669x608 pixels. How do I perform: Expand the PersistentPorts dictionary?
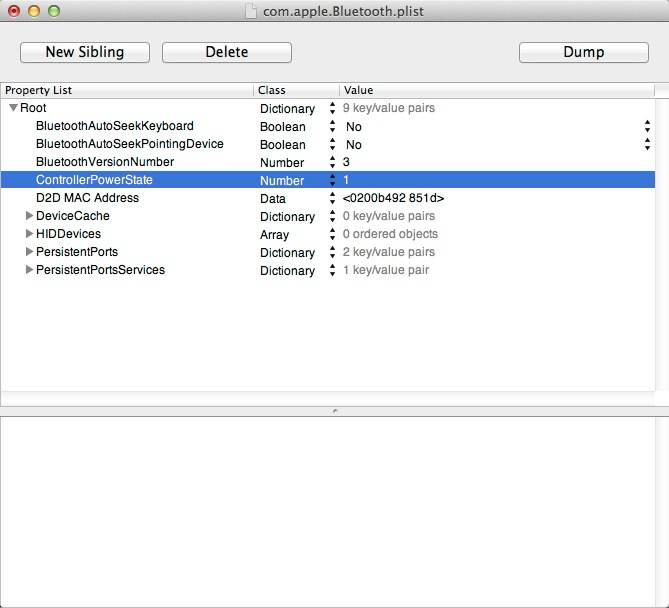[29, 252]
